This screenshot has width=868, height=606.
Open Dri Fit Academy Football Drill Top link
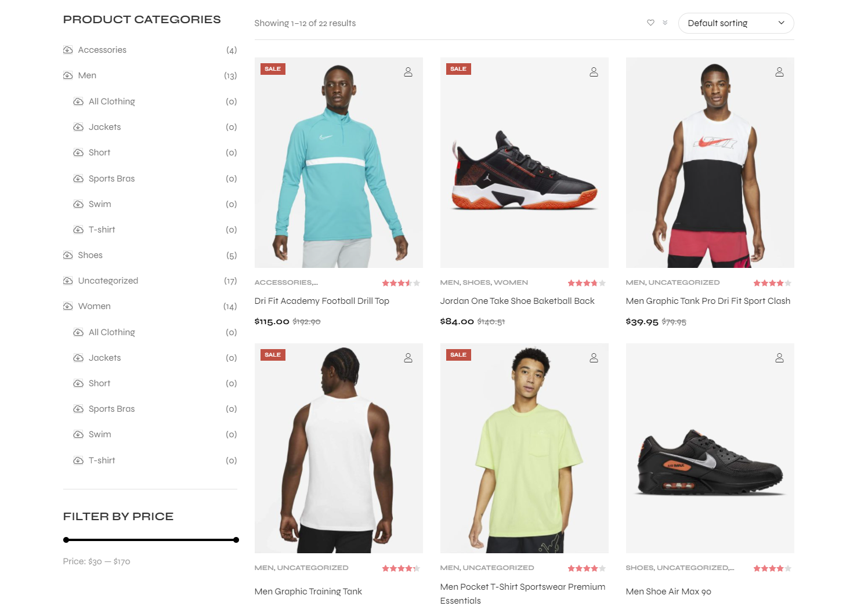[321, 301]
